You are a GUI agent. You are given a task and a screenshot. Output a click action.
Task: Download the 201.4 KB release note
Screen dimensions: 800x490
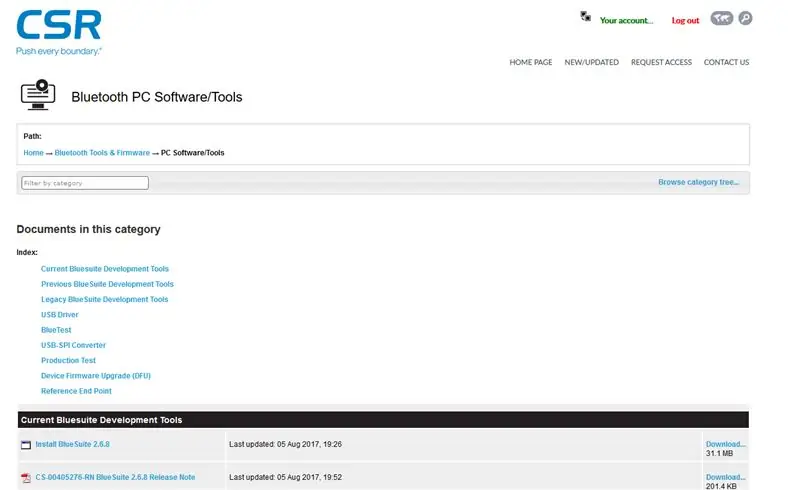[726, 477]
